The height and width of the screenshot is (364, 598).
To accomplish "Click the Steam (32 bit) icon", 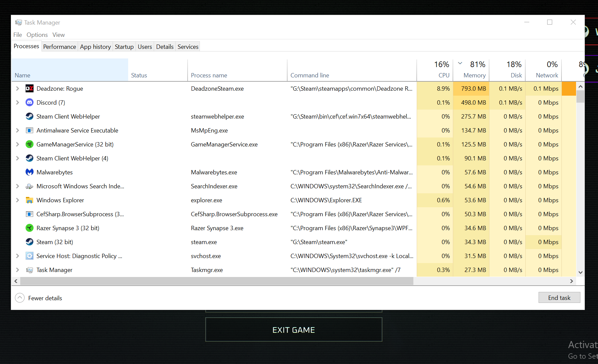I will pyautogui.click(x=30, y=242).
